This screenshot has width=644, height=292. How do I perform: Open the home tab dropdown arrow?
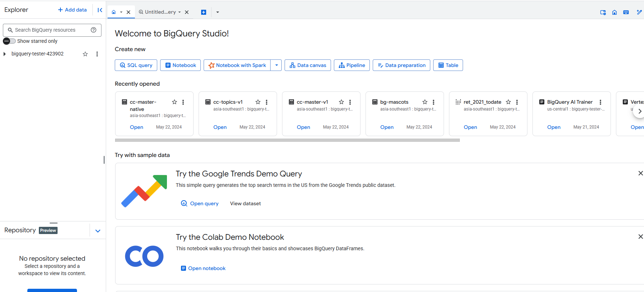pos(121,12)
